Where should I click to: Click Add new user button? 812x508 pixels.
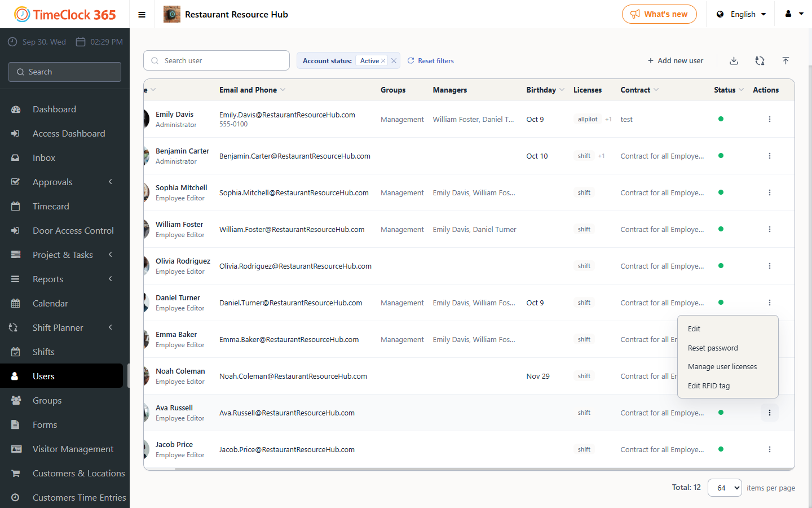[x=675, y=60]
